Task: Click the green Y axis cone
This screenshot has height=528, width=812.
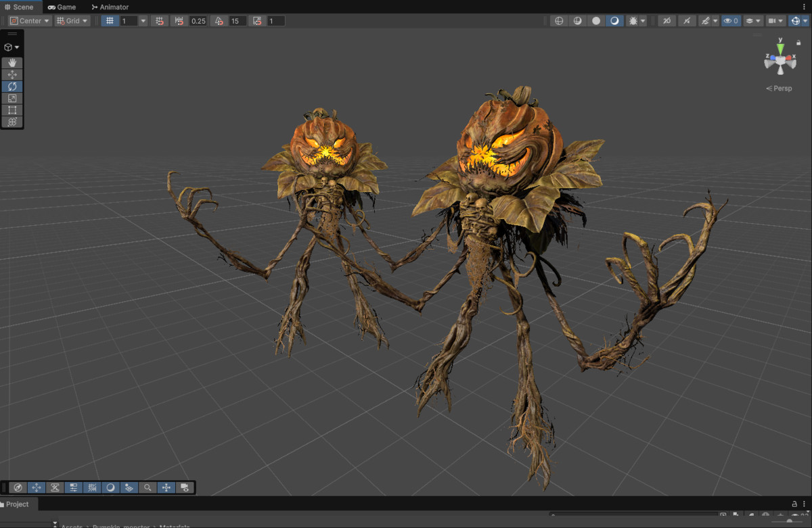Action: point(780,48)
